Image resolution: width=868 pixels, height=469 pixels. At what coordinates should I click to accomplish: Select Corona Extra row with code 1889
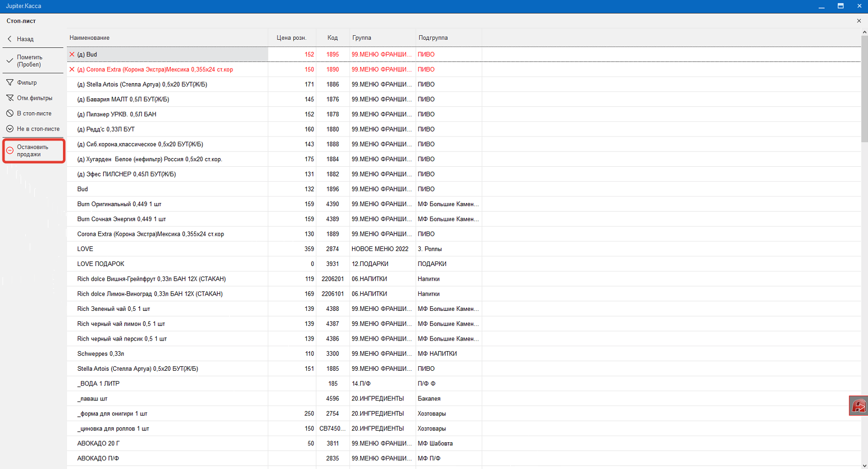click(463, 234)
